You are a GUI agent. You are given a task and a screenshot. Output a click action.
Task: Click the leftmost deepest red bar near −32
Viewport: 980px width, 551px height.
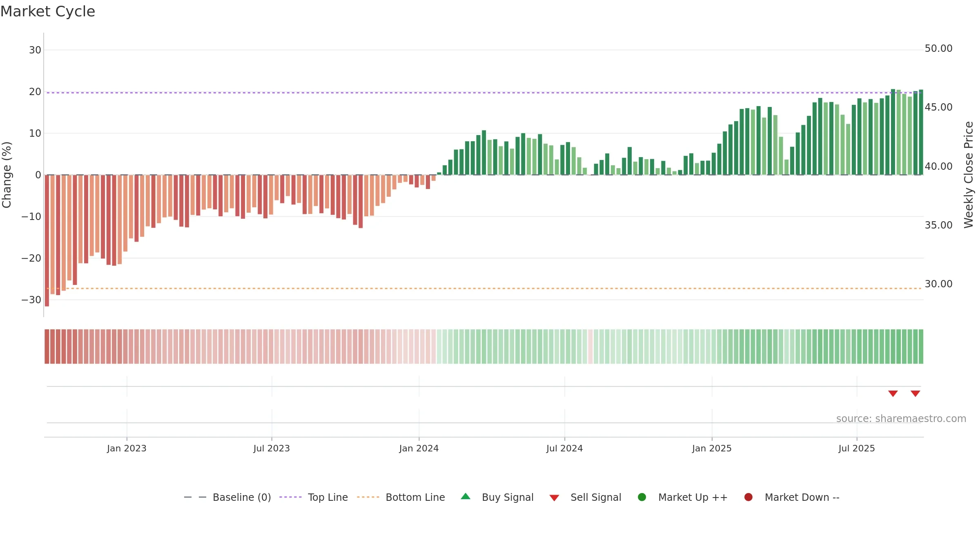[47, 240]
